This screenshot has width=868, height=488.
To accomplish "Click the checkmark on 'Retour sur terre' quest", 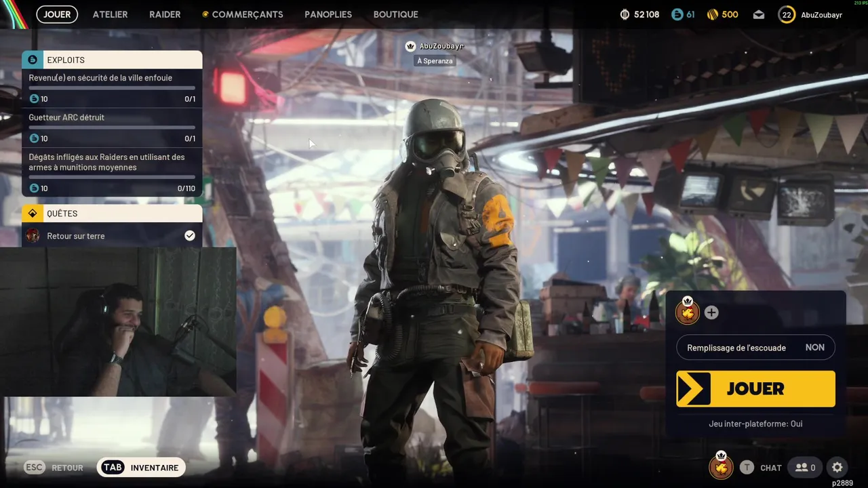I will (x=190, y=235).
